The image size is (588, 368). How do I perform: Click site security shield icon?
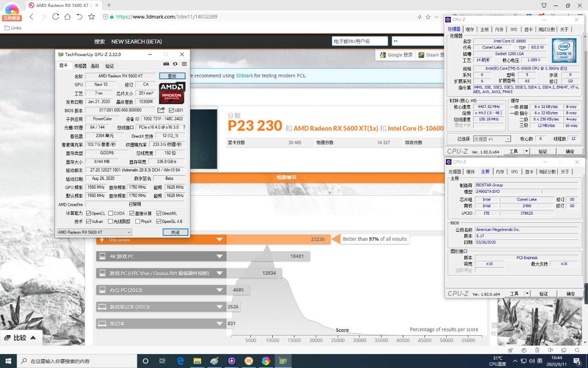coord(106,17)
